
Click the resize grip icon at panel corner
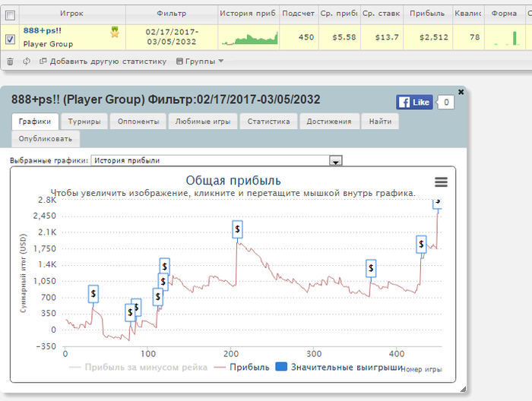pyautogui.click(x=463, y=389)
